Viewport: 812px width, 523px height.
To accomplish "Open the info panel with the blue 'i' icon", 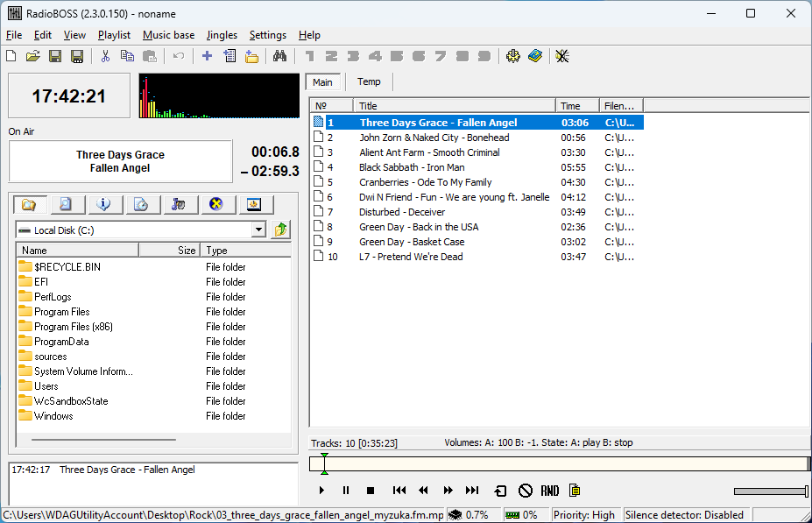I will point(104,204).
